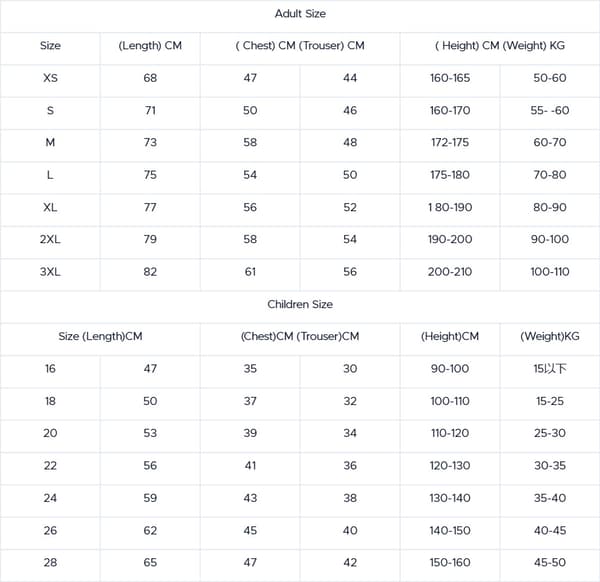Select the (Length) CM column header
This screenshot has height=582, width=600.
point(150,46)
